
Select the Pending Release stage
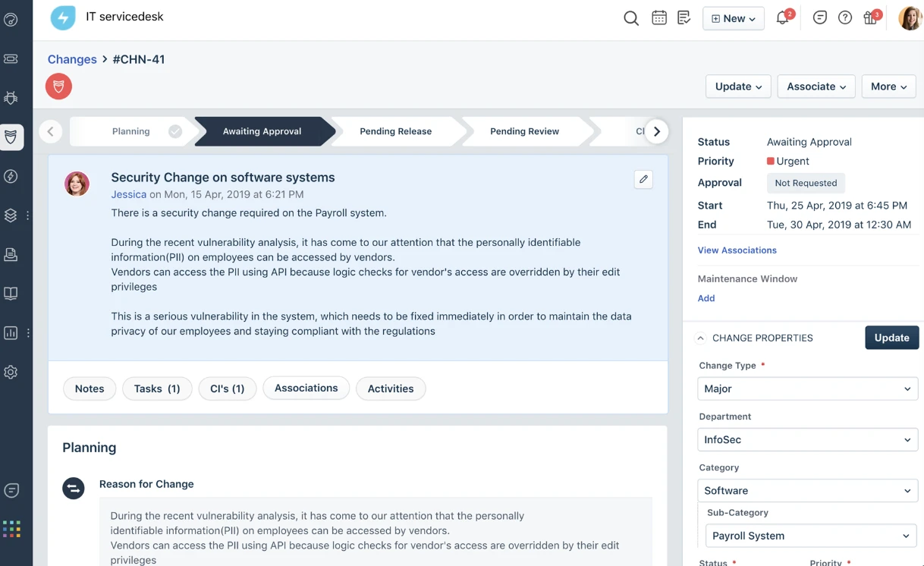coord(396,131)
